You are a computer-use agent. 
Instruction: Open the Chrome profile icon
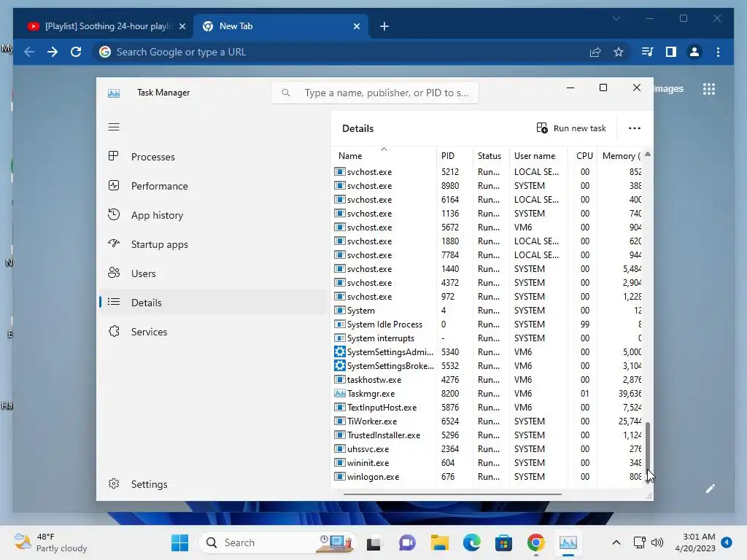coord(694,52)
